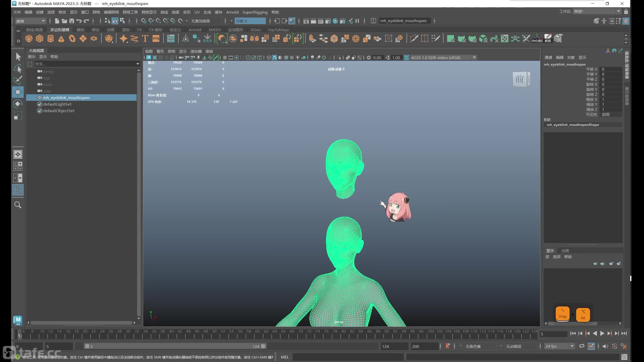Click the outliner horizontal scrollbar
Screen dimensions: 644x362
click(81, 323)
